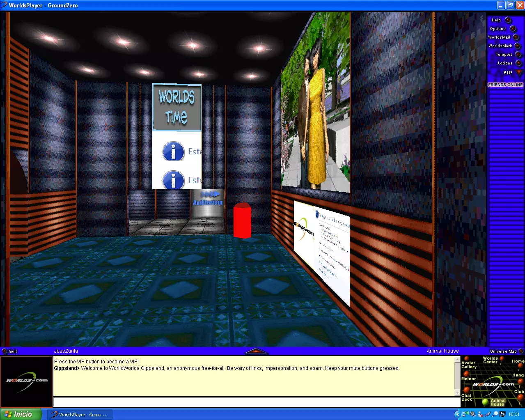Open the wireless network tray icon

coord(465,414)
